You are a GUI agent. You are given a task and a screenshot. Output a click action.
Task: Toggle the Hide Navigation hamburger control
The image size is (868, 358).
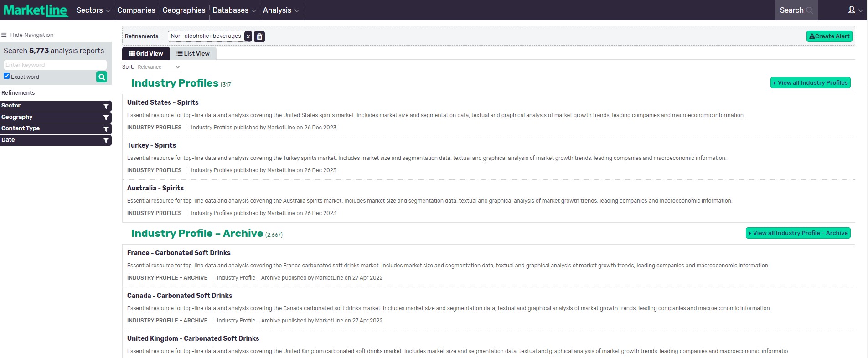pos(4,35)
